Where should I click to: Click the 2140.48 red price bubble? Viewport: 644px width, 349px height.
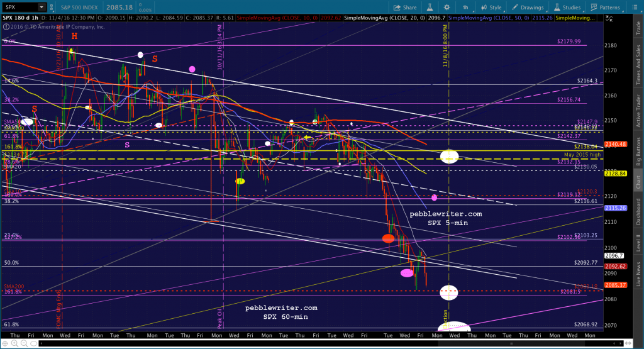point(615,144)
